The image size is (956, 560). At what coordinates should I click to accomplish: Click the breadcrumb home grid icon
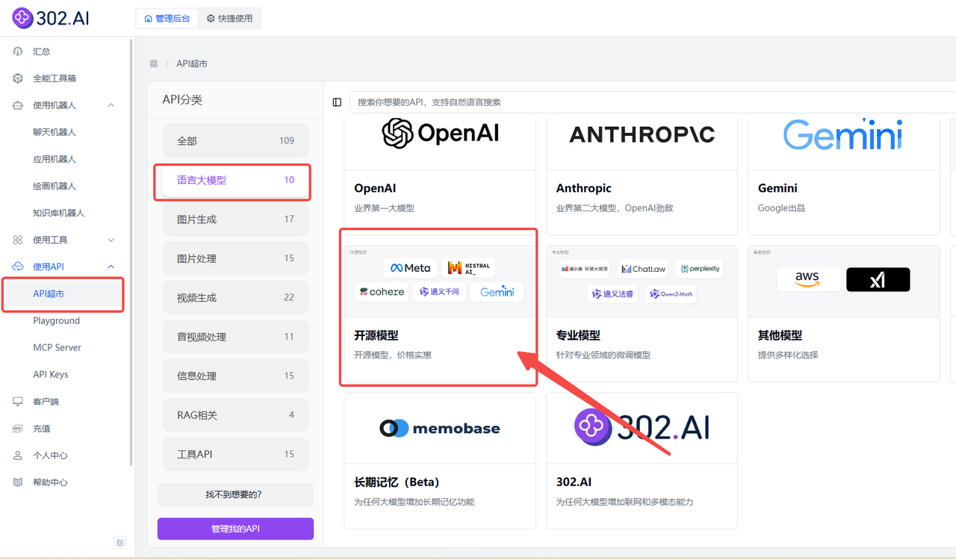point(154,63)
